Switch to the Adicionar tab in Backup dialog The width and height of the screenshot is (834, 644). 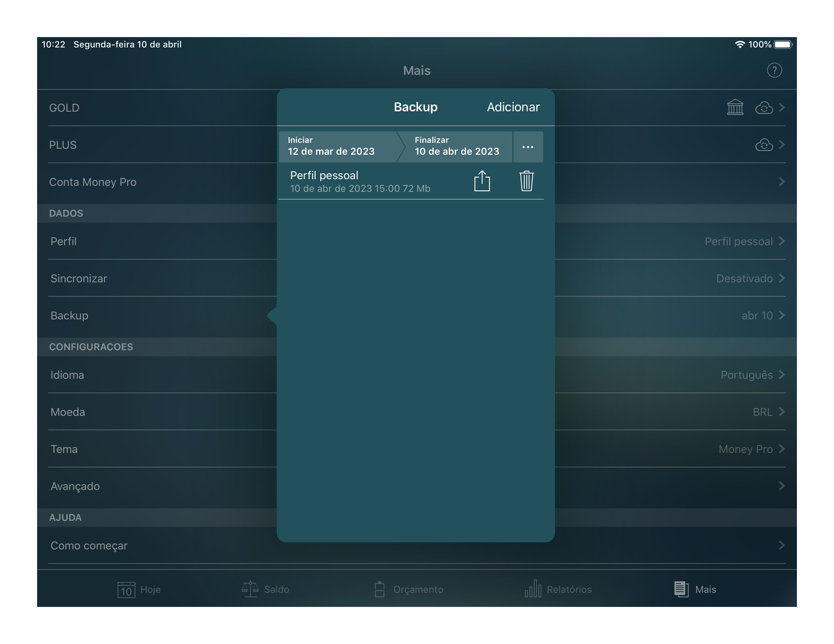point(513,107)
